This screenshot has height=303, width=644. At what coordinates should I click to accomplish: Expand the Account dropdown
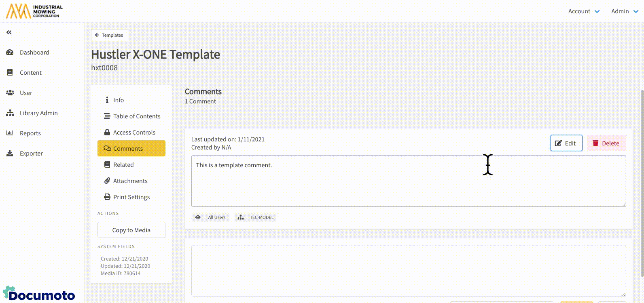[x=584, y=11]
